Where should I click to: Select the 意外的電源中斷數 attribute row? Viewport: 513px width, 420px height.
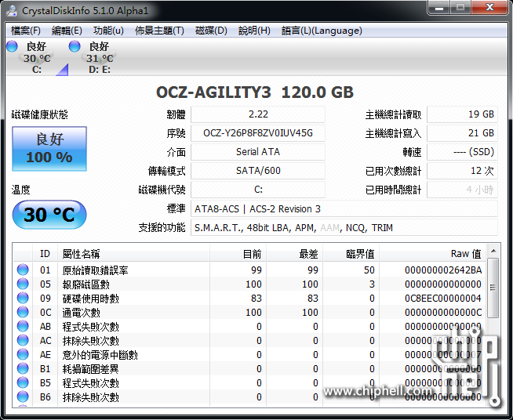pos(250,354)
